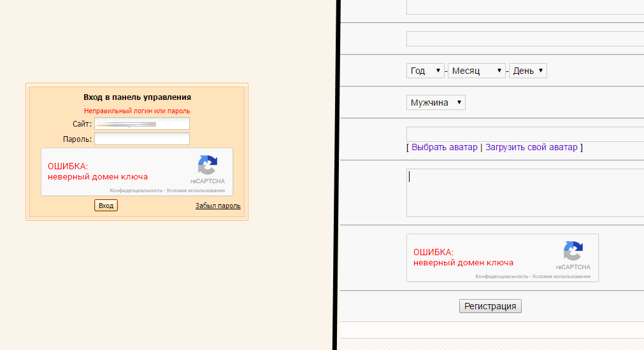
Task: Click the неверный домен ключа text in the registration captcha
Action: [463, 263]
